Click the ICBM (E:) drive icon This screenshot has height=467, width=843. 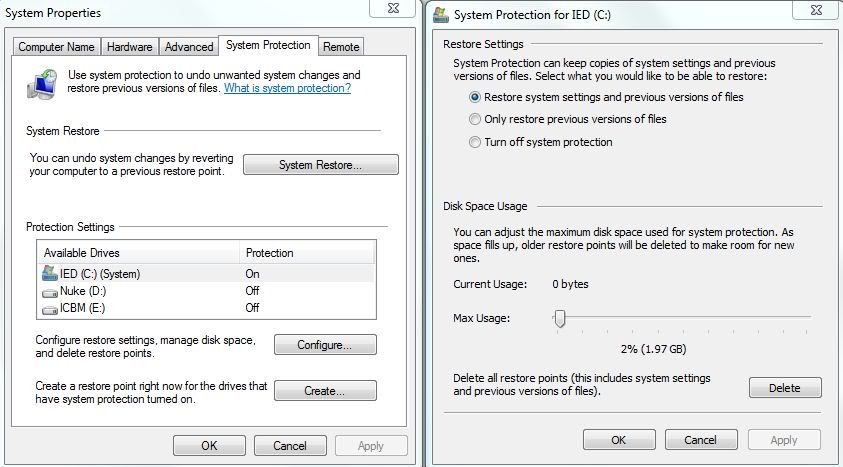pos(50,308)
